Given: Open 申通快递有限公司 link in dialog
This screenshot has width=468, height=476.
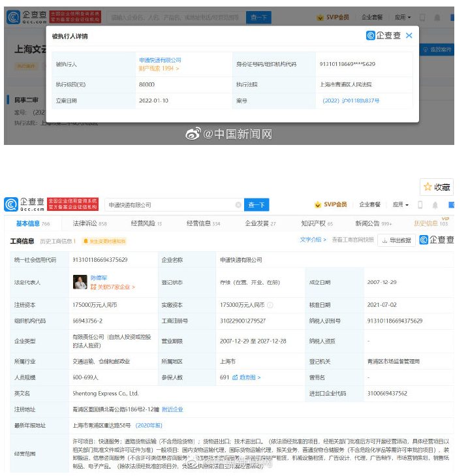Looking at the screenshot, I should pyautogui.click(x=160, y=60).
